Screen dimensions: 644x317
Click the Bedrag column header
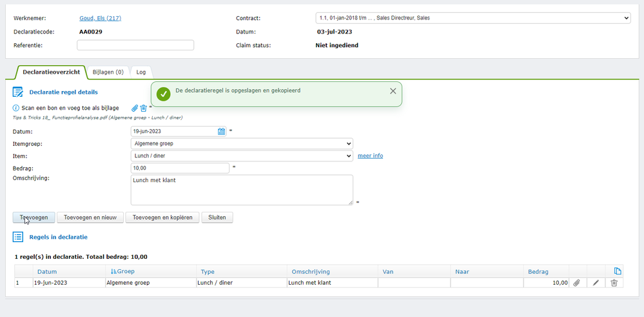coord(538,272)
